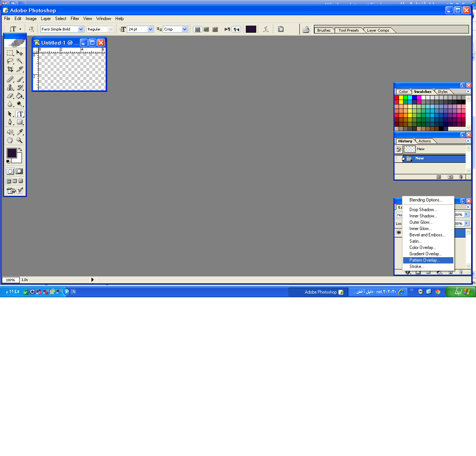Select the Eyedropper tool
The image size is (476, 456).
20,132
